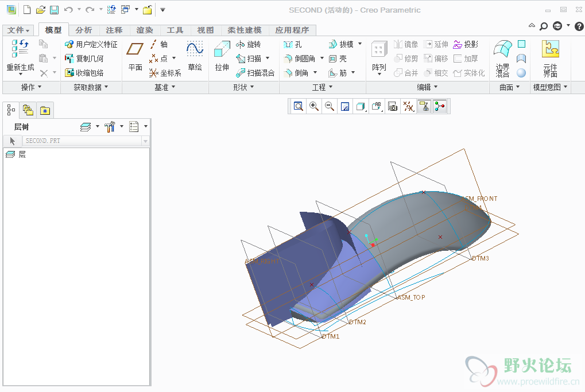Choose the Extrude (拉伸) tool
Screen dimensions: 585x392
tap(222, 56)
